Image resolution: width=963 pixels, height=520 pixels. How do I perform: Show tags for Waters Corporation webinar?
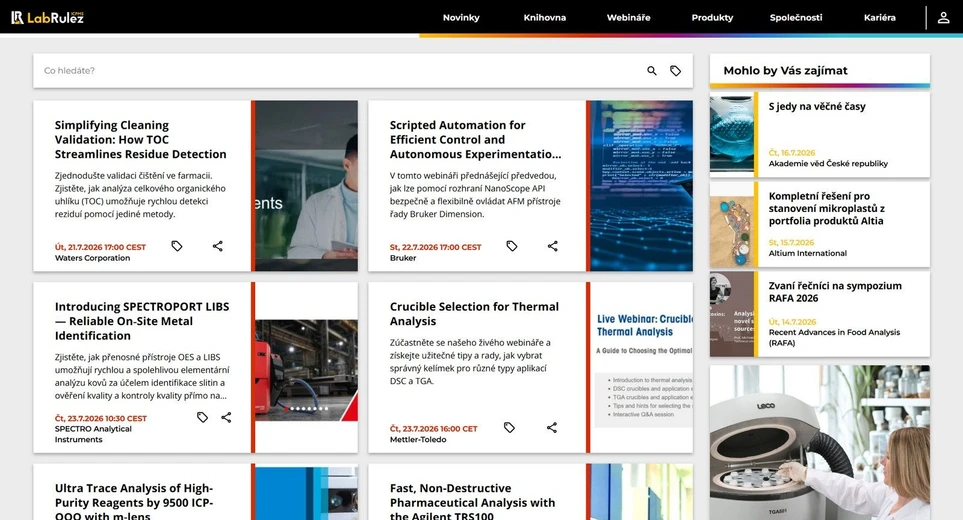tap(177, 246)
